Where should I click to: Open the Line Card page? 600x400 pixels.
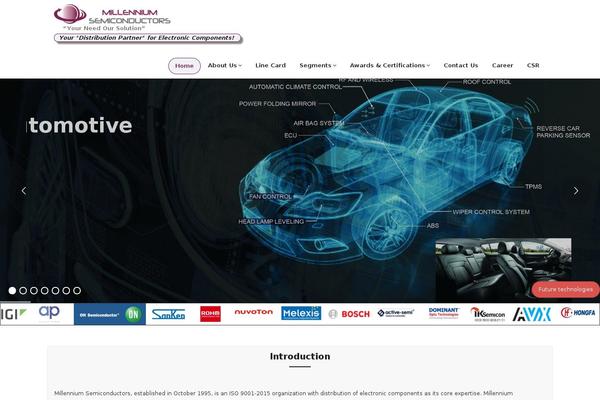(271, 65)
